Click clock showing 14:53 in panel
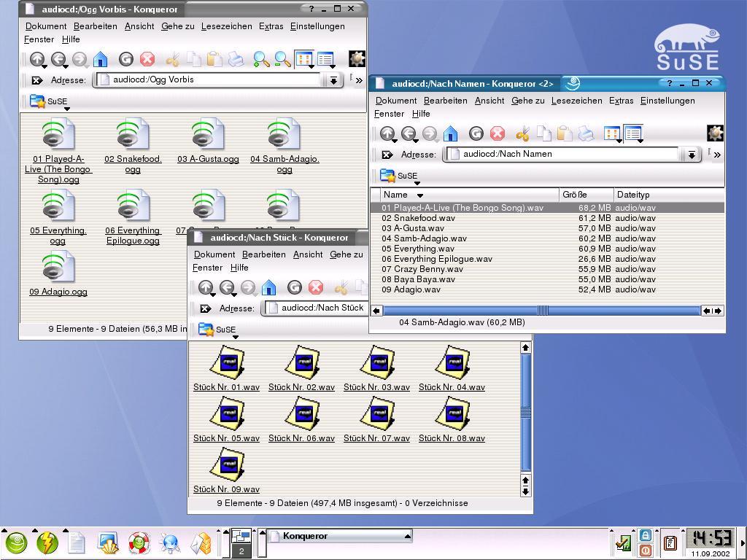 [711, 539]
